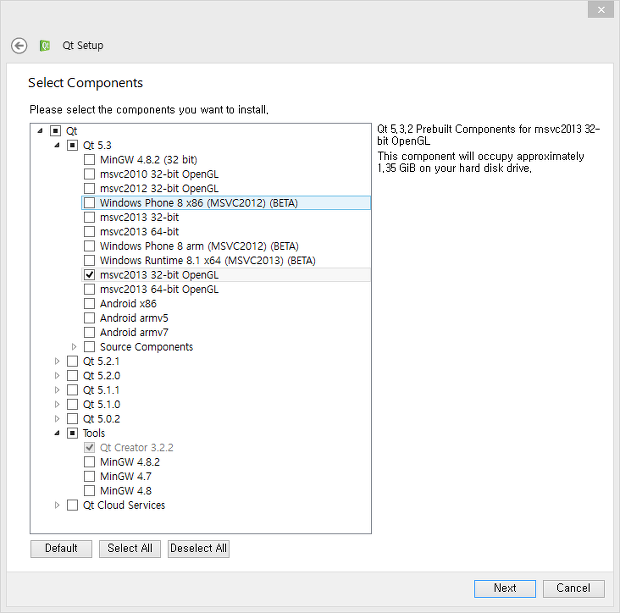Check MinGW 4.8.2 under Tools
The width and height of the screenshot is (620, 613).
[x=89, y=462]
